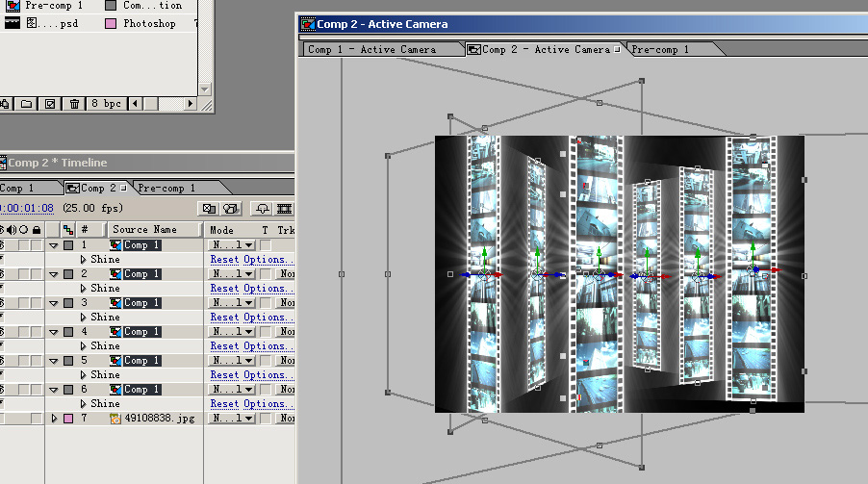Viewport: 868px width, 484px height.
Task: Click the gray Composition label swatch in Project panel
Action: point(111,6)
